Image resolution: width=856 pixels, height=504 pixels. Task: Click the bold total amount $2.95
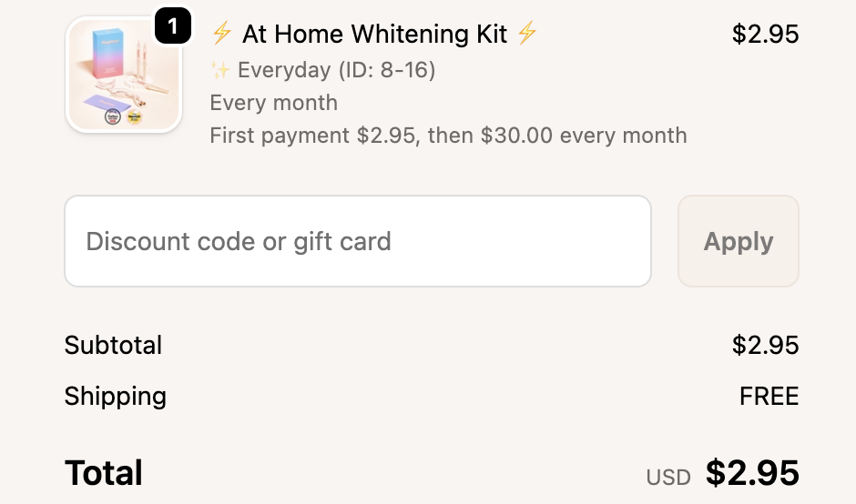click(752, 473)
